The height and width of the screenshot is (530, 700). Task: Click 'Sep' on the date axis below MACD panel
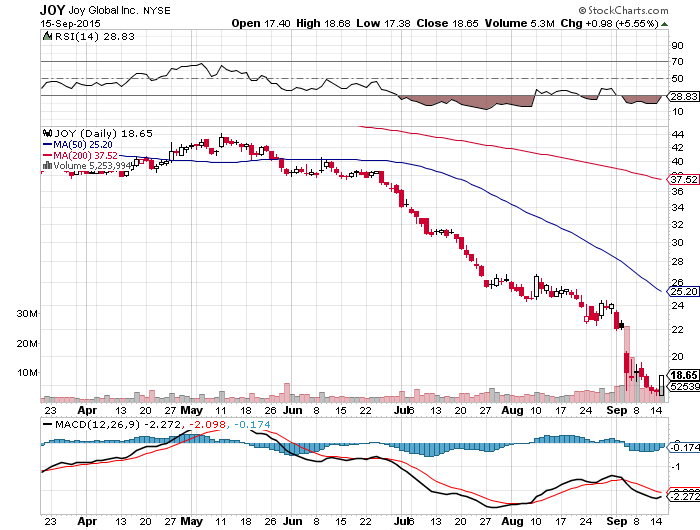pyautogui.click(x=617, y=521)
